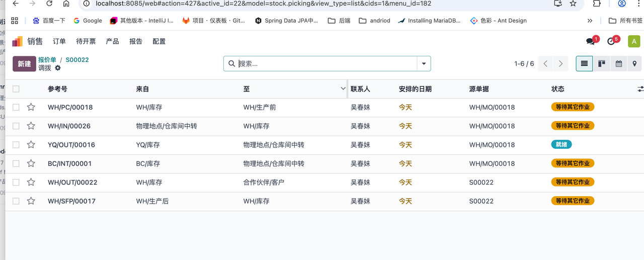Image resolution: width=644 pixels, height=260 pixels.
Task: Switch to list view
Action: [584, 64]
